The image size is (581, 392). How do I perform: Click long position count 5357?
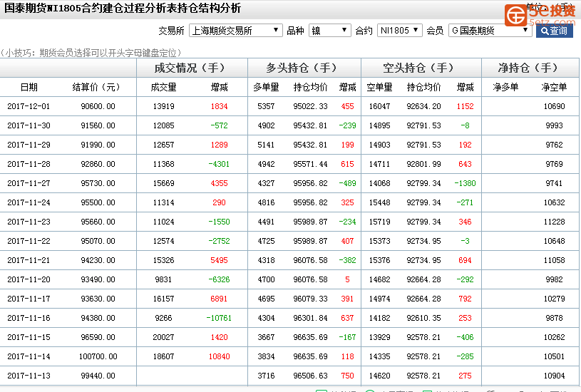[266, 106]
